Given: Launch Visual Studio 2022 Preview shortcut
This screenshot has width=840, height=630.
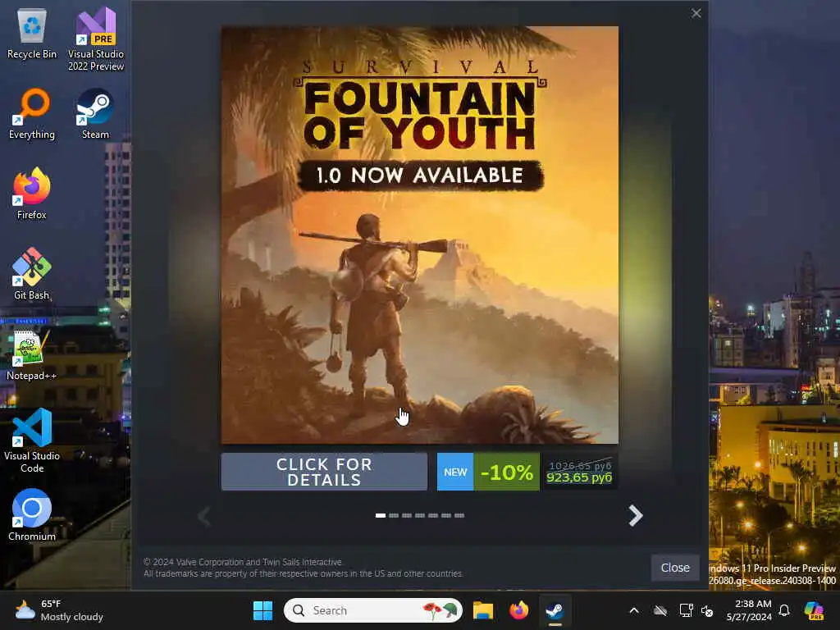Looking at the screenshot, I should click(96, 39).
